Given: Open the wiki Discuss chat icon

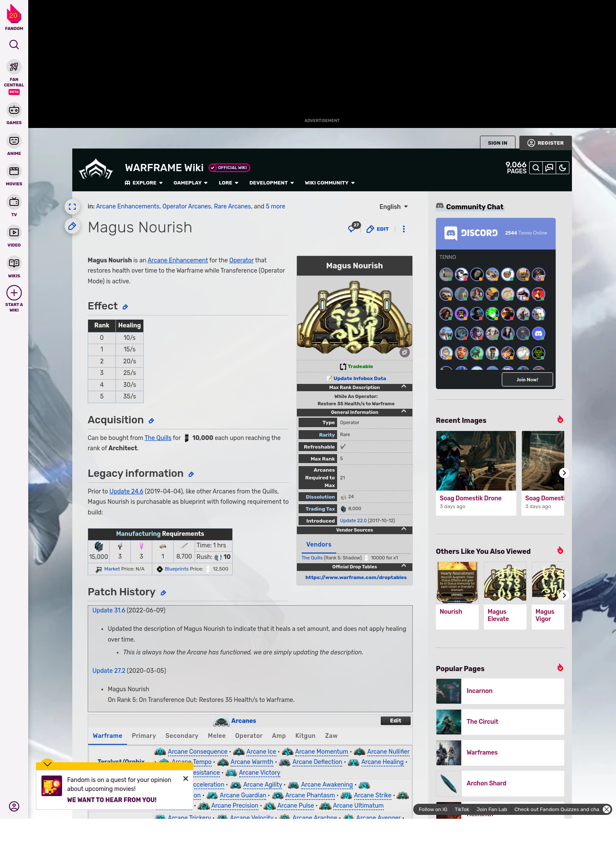Looking at the screenshot, I should [549, 168].
